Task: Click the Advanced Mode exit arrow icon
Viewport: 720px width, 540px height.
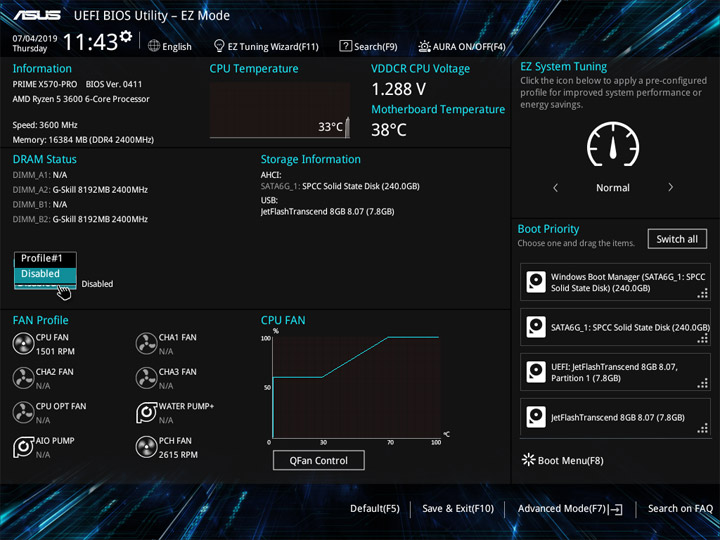Action: (615, 509)
